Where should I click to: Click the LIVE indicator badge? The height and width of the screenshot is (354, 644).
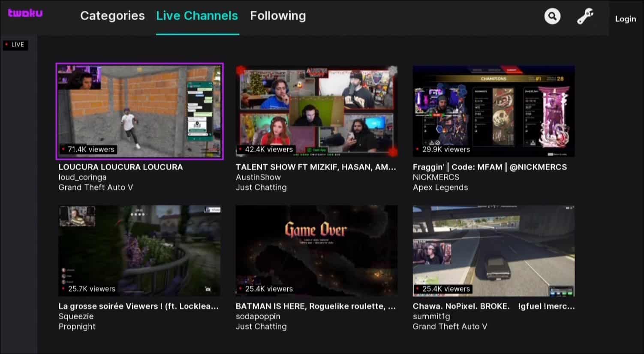click(15, 45)
